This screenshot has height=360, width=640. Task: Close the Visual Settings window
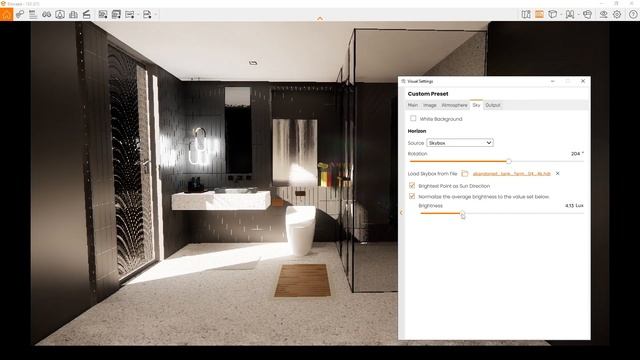pyautogui.click(x=583, y=81)
